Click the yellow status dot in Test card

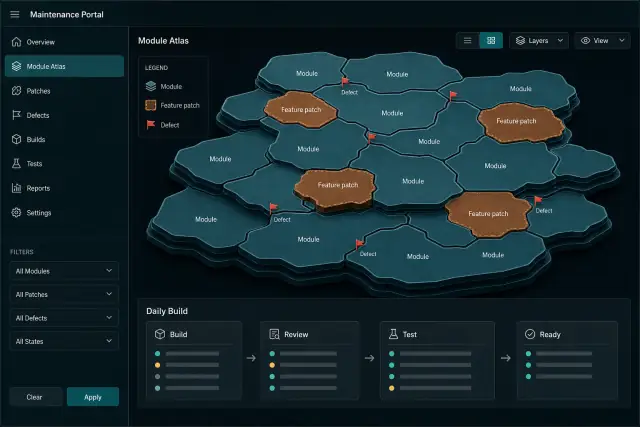[392, 388]
